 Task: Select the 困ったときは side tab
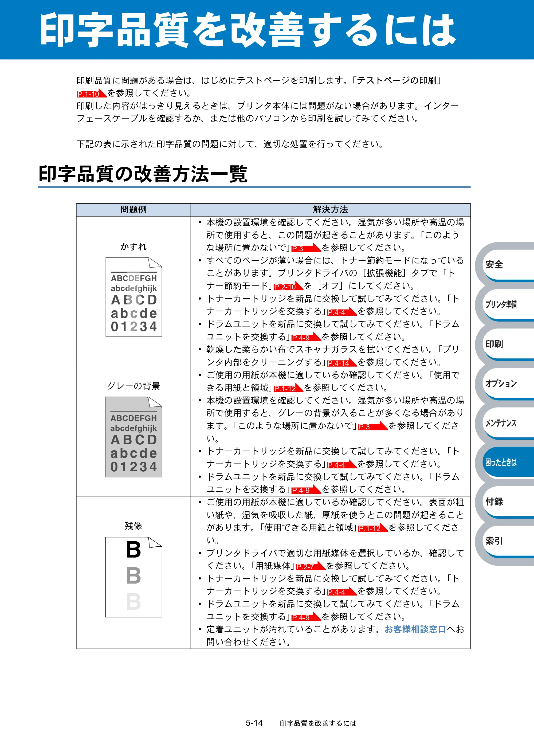tap(508, 462)
